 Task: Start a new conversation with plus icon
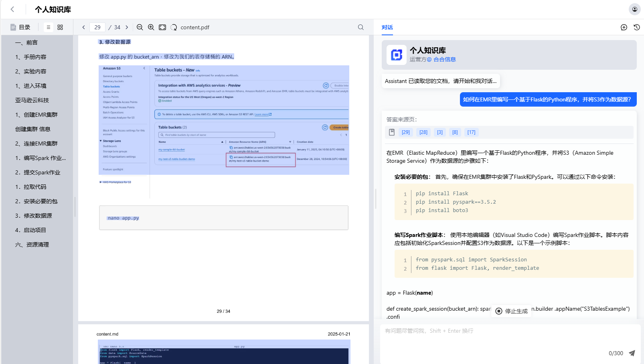tap(624, 27)
